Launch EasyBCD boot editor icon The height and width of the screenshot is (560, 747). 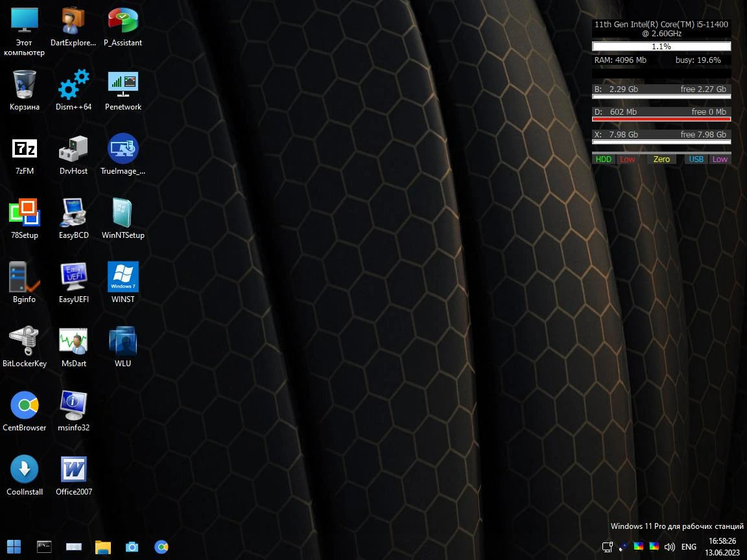click(x=73, y=219)
